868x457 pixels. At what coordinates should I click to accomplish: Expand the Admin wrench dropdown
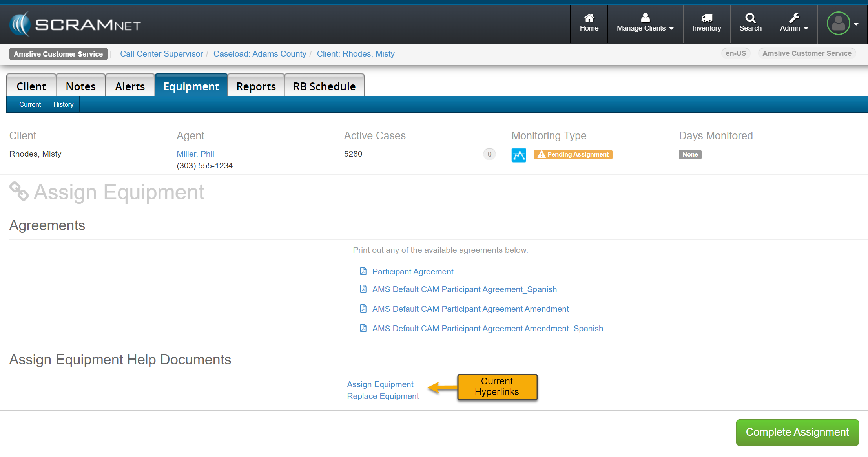tap(793, 24)
